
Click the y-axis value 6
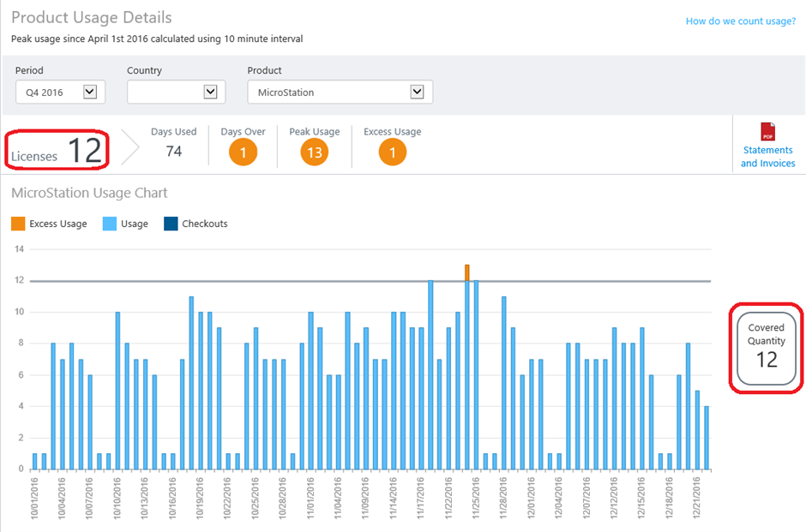click(x=21, y=375)
